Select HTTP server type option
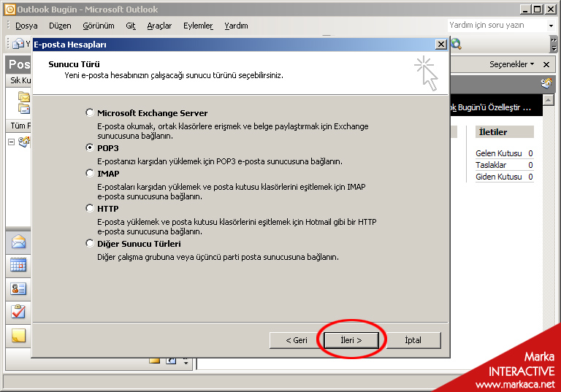This screenshot has width=561, height=392. [90, 208]
